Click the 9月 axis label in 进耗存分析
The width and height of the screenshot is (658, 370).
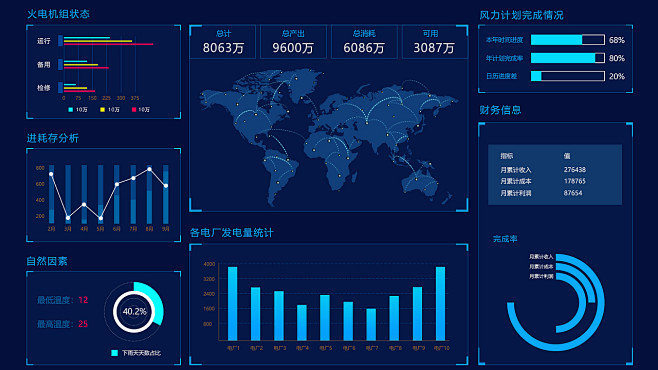click(x=166, y=229)
